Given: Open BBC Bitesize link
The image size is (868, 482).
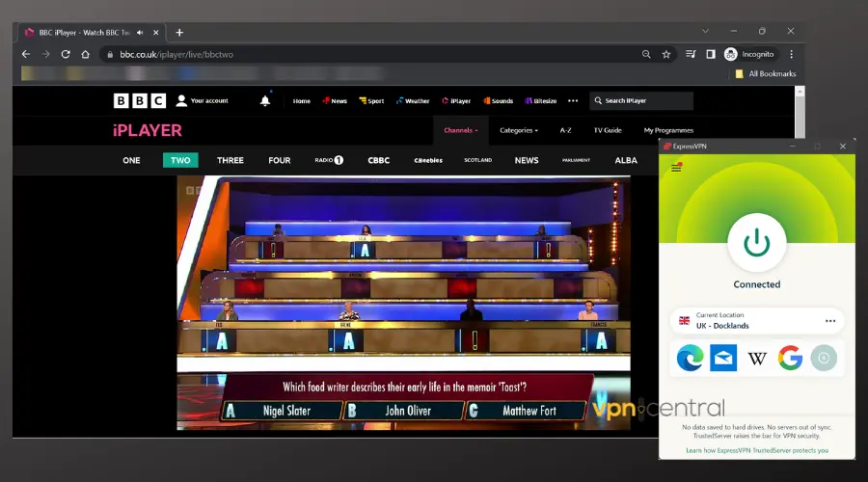Looking at the screenshot, I should [541, 100].
